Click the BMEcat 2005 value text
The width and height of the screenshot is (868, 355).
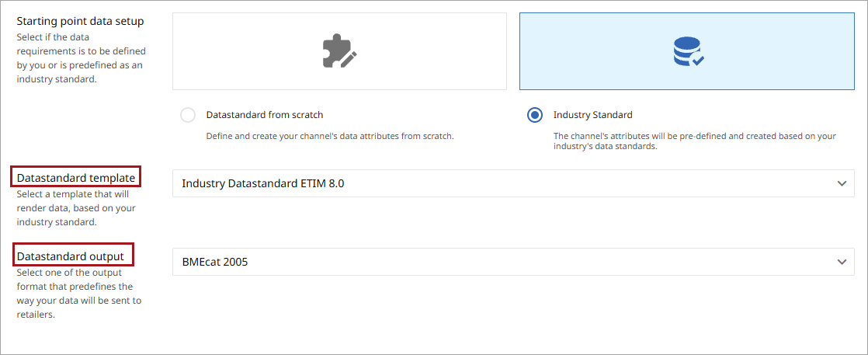pyautogui.click(x=215, y=262)
